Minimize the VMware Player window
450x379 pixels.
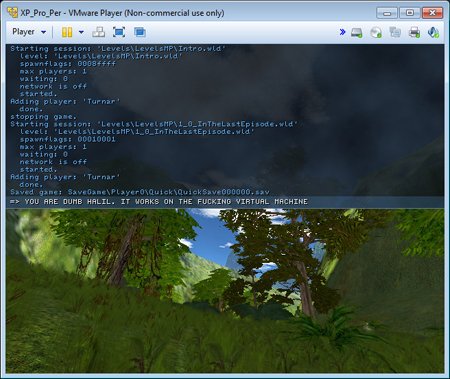[x=387, y=13]
